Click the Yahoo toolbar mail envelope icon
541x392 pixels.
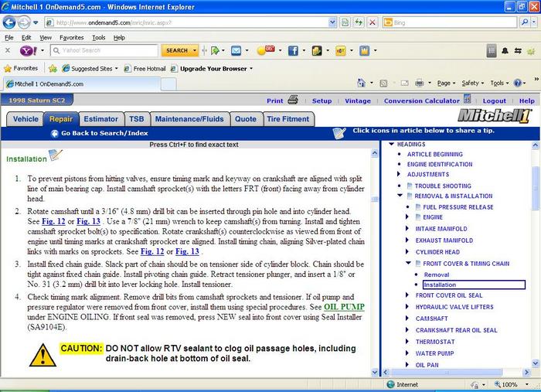click(236, 51)
